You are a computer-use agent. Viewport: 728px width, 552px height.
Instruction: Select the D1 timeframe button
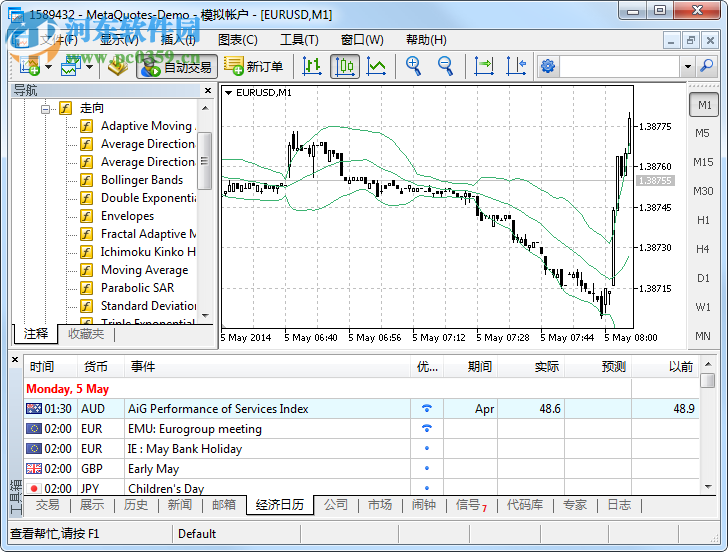tap(703, 278)
